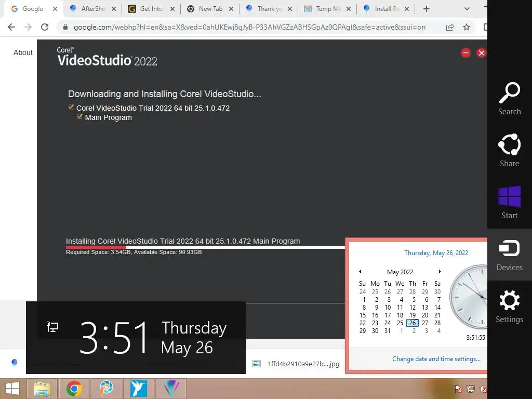Open the Search charm
This screenshot has width=532, height=399.
(x=509, y=99)
